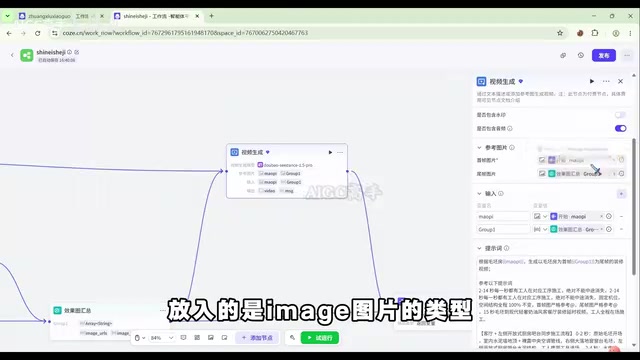640x360 pixels.
Task: Go back in browser history
Action: 9,33
